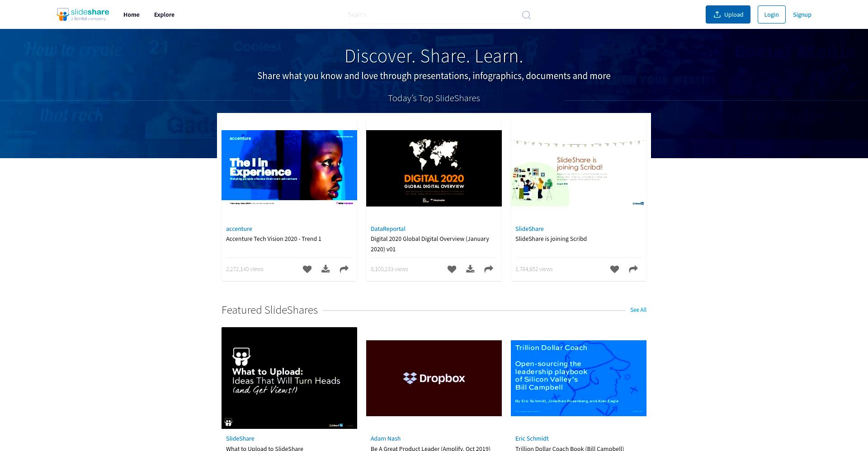Open Digital 2020 Global Digital Overview title
The height and width of the screenshot is (451, 868).
429,244
